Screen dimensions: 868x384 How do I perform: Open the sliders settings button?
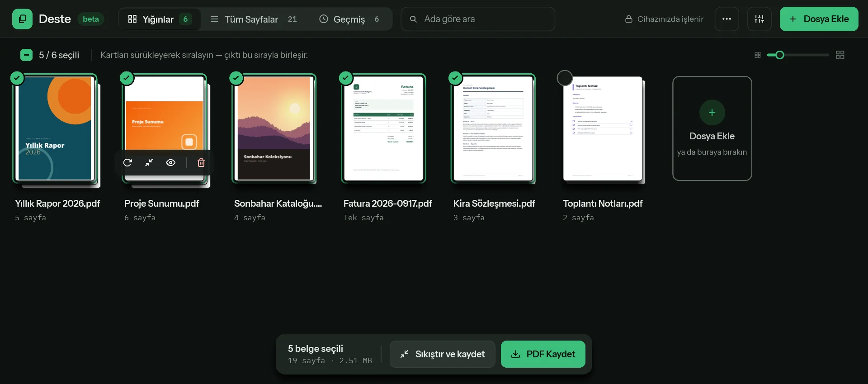759,19
